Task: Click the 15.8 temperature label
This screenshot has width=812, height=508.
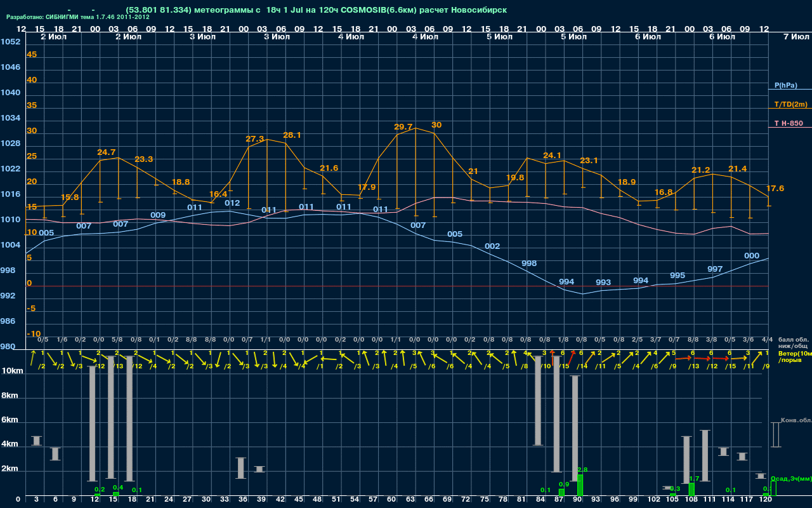Action: click(70, 197)
